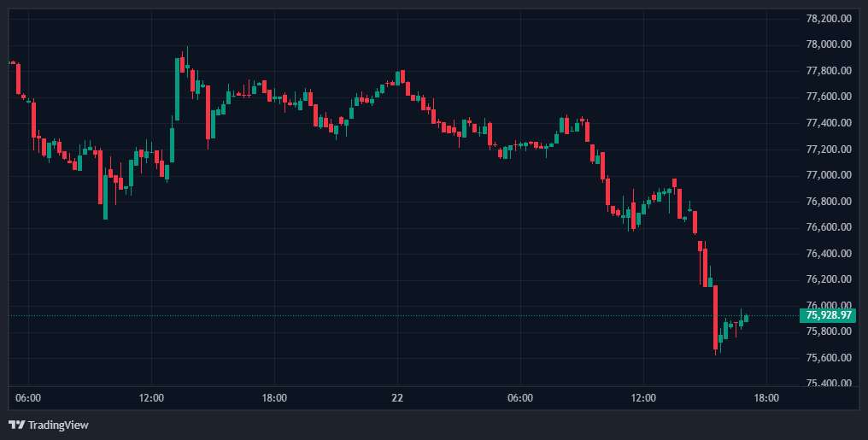Click the 76,200.00 price axis label
The image size is (868, 440).
829,279
